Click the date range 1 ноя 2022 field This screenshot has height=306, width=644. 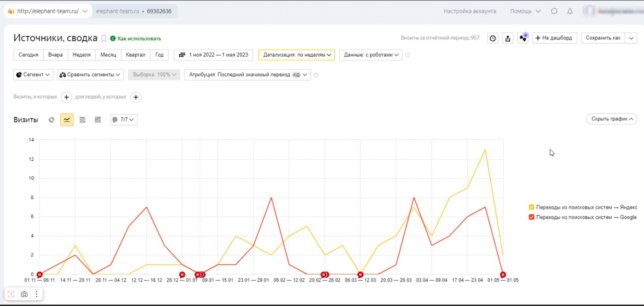(x=214, y=55)
